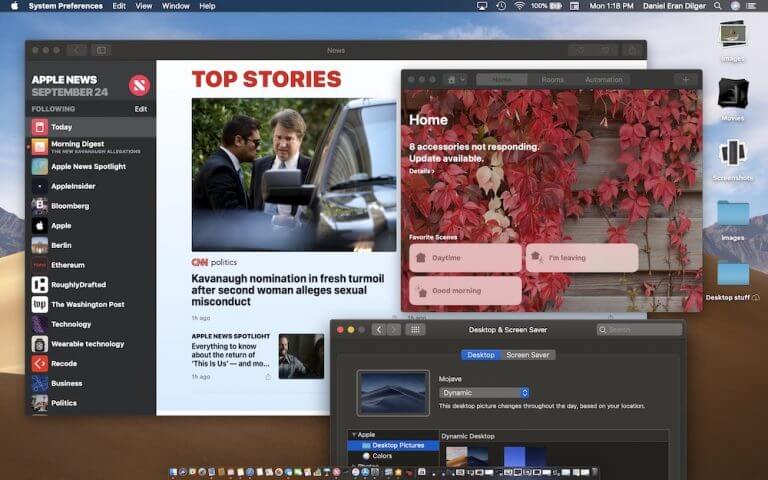Open the Images stack on the desktop
This screenshot has height=480, width=768.
tap(733, 35)
